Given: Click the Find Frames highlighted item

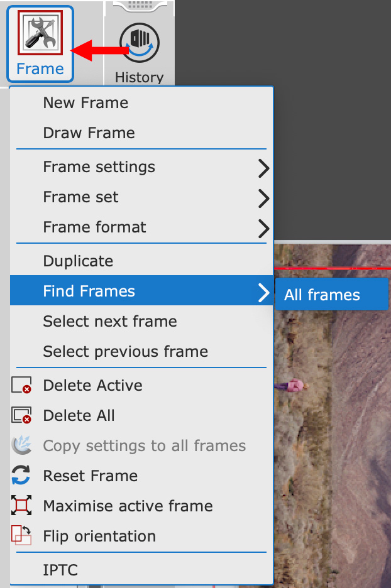Looking at the screenshot, I should coord(142,291).
